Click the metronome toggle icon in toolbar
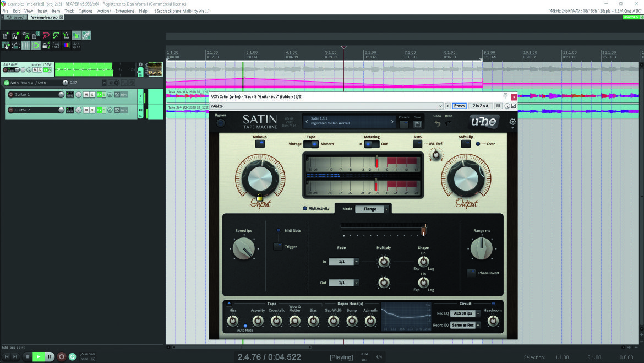644x363 pixels. point(66,35)
